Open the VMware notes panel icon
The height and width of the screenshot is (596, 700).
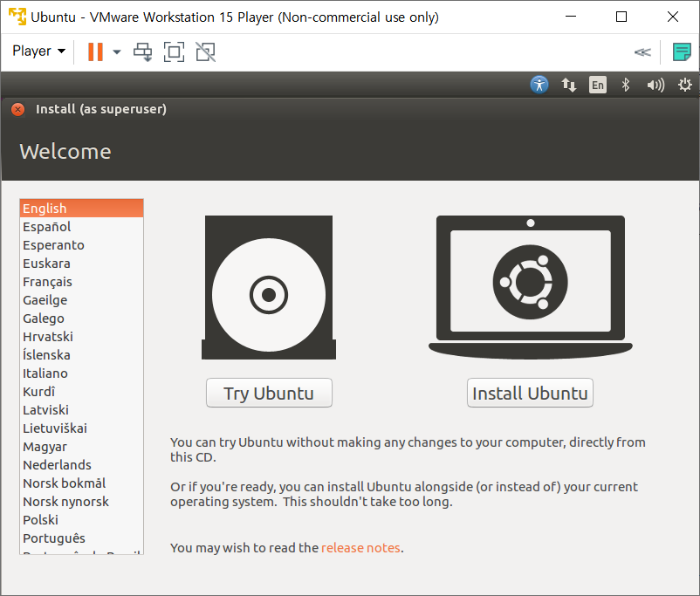tap(682, 51)
